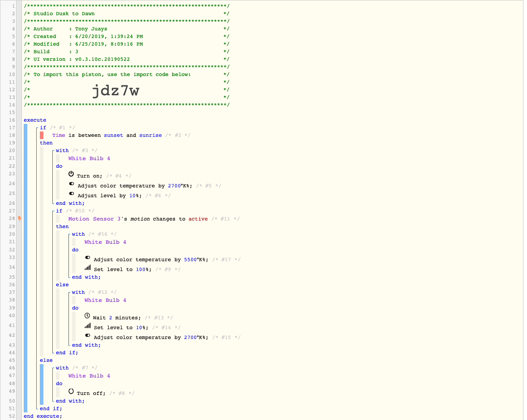Click the execute keyword
Screen dimensions: 527x420
tap(35, 120)
